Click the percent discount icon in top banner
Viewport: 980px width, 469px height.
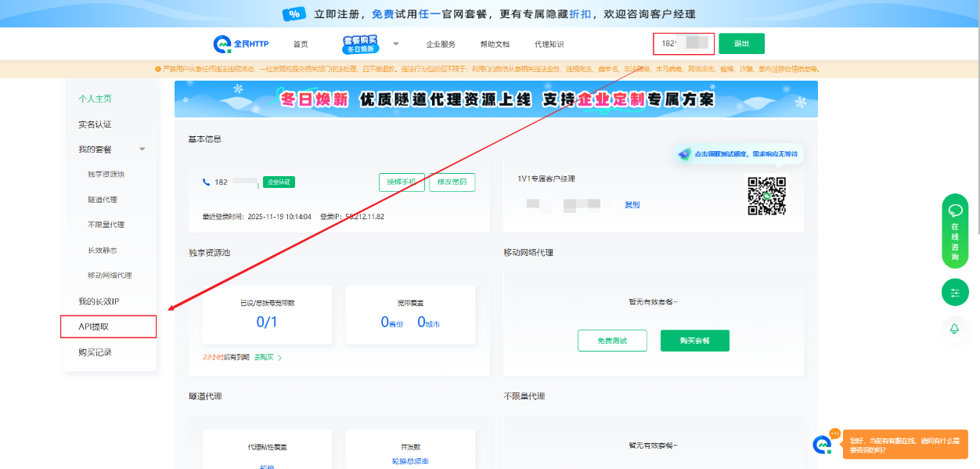click(x=294, y=14)
